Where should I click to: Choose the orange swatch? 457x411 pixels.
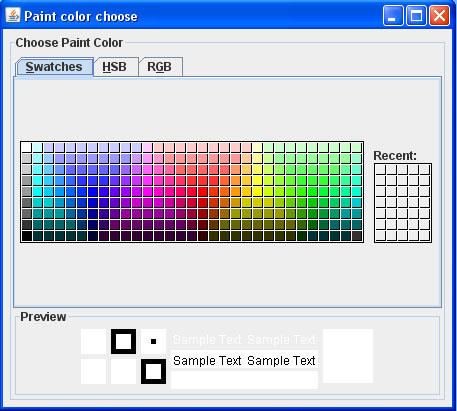tap(236, 191)
